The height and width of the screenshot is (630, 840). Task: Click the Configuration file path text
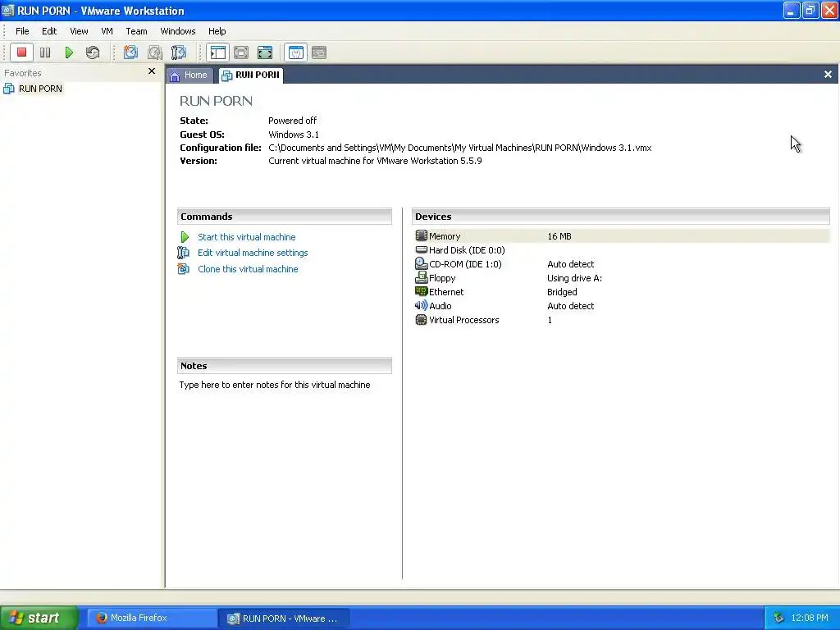[459, 148]
